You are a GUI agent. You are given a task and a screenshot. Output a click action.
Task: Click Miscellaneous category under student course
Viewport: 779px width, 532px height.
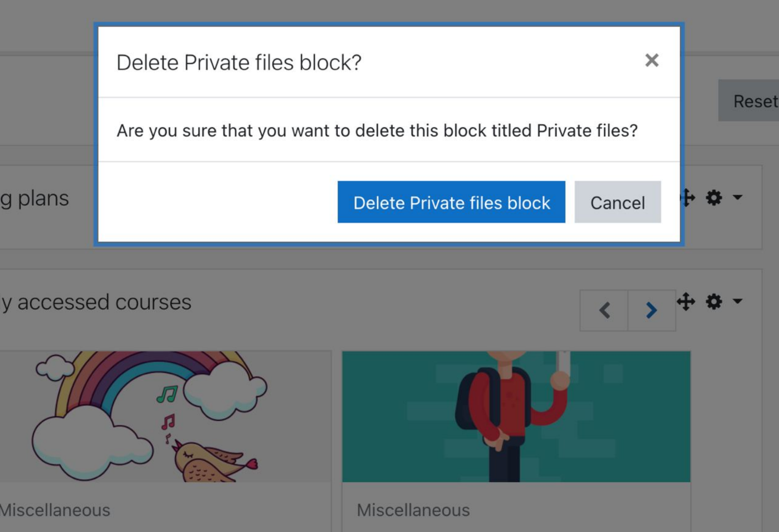[x=413, y=510]
